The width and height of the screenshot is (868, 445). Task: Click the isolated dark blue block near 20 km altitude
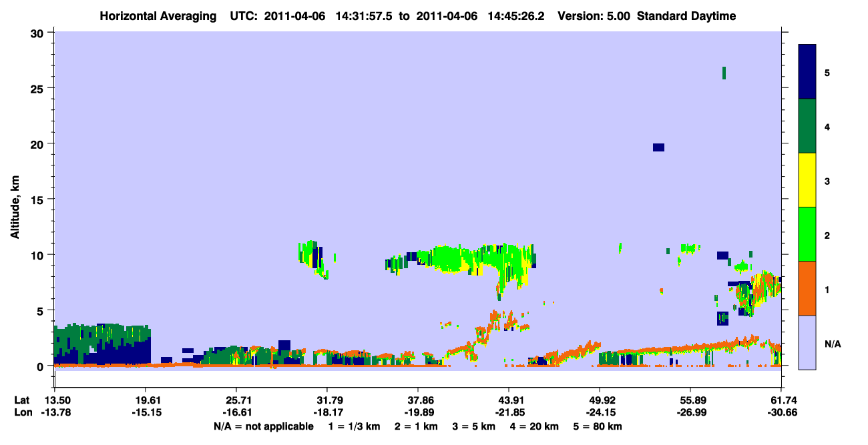658,147
